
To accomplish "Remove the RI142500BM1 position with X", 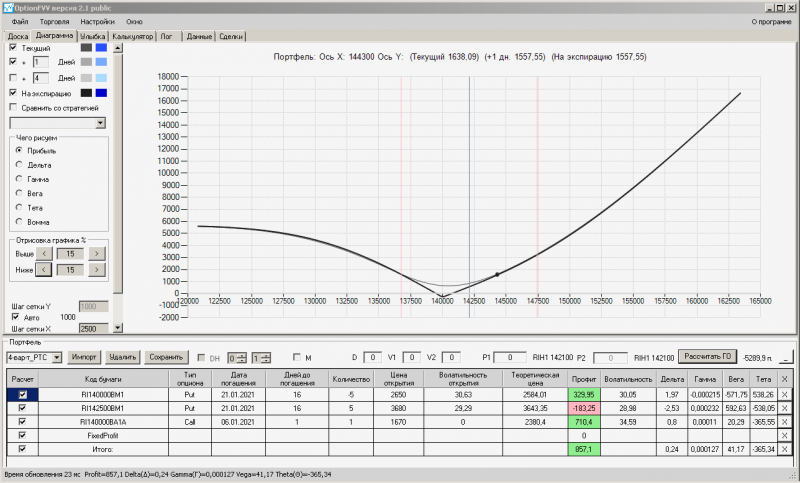I will coord(784,408).
